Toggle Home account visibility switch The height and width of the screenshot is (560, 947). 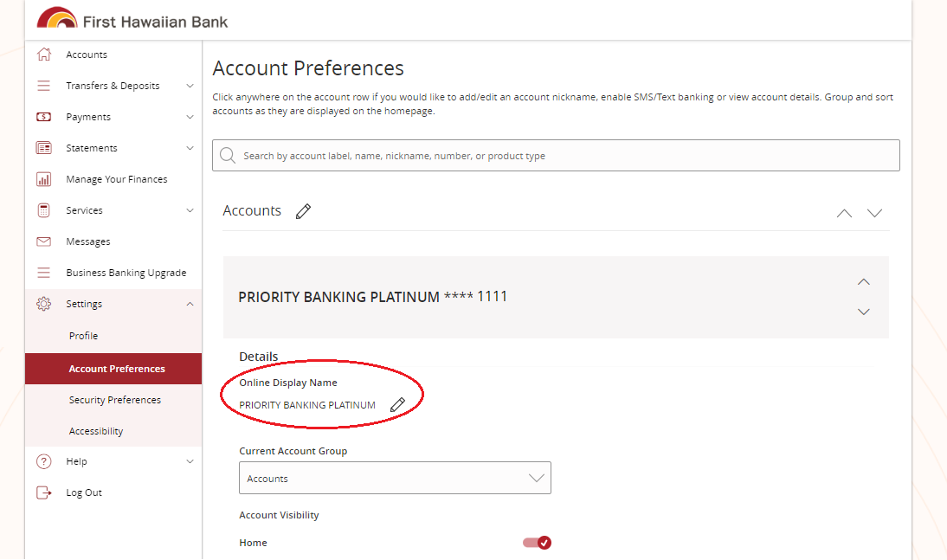coord(538,543)
